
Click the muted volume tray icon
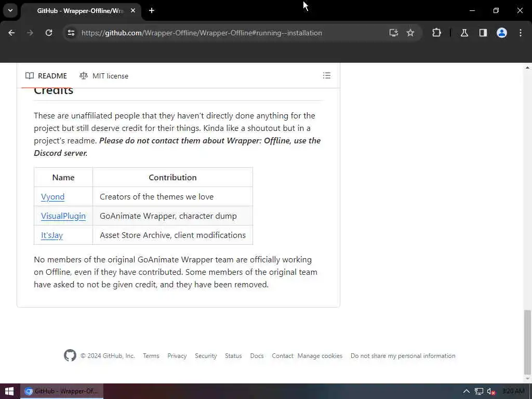point(491,391)
